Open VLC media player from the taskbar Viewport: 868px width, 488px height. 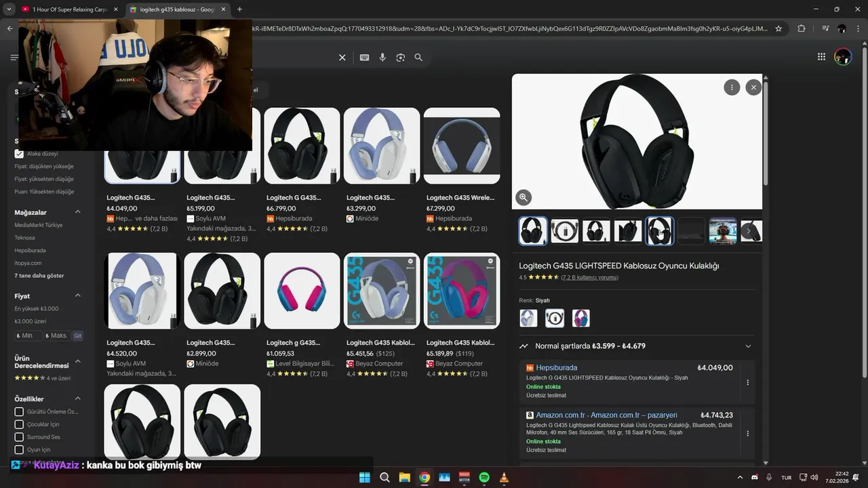tap(504, 477)
